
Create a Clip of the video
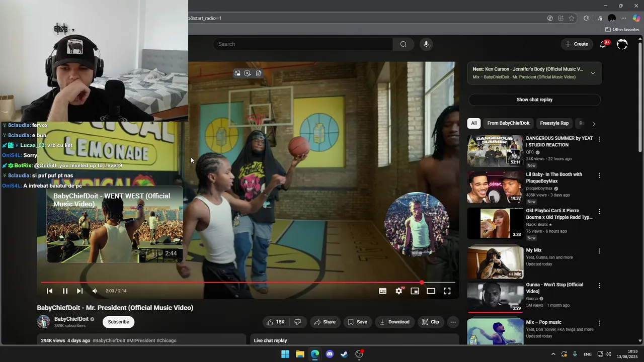tap(430, 322)
